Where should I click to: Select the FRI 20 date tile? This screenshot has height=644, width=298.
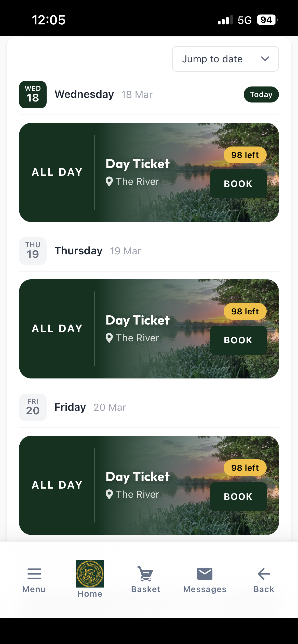(33, 407)
